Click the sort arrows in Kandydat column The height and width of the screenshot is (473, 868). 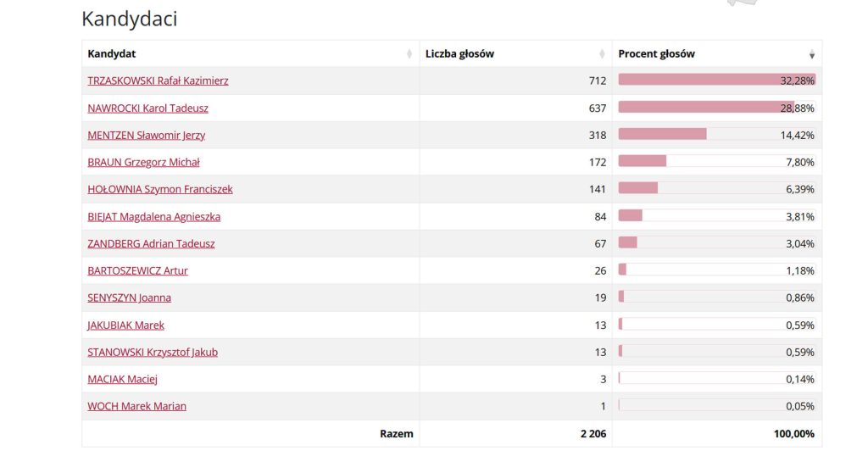410,54
